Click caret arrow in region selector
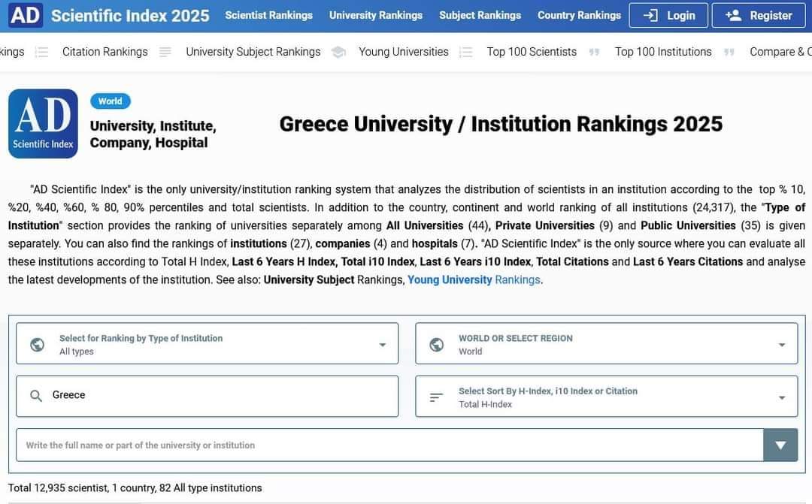This screenshot has height=504, width=812. (x=781, y=345)
